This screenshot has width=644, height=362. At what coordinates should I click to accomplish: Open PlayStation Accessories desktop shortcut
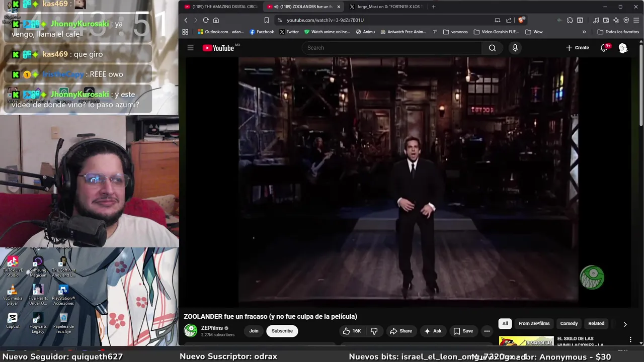coord(63,295)
